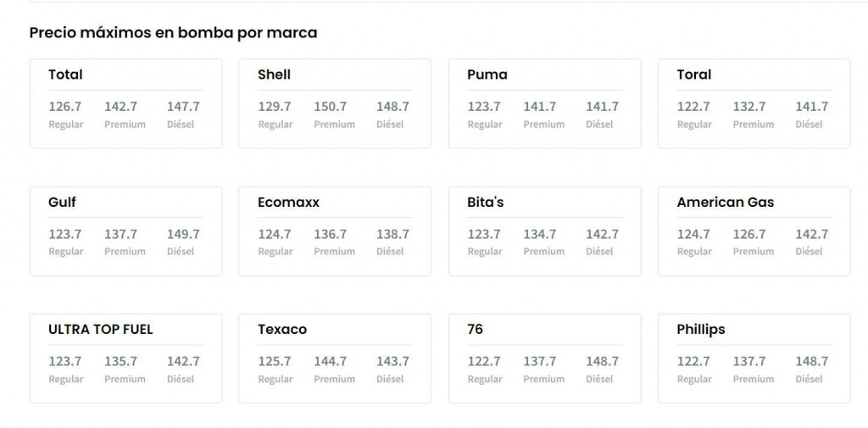Click the Shell brand card title
This screenshot has height=428, width=868.
274,75
